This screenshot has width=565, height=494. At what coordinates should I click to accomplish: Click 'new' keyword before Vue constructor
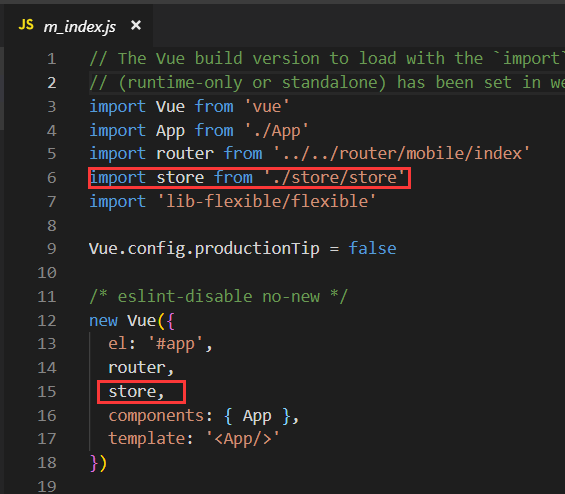(x=103, y=321)
